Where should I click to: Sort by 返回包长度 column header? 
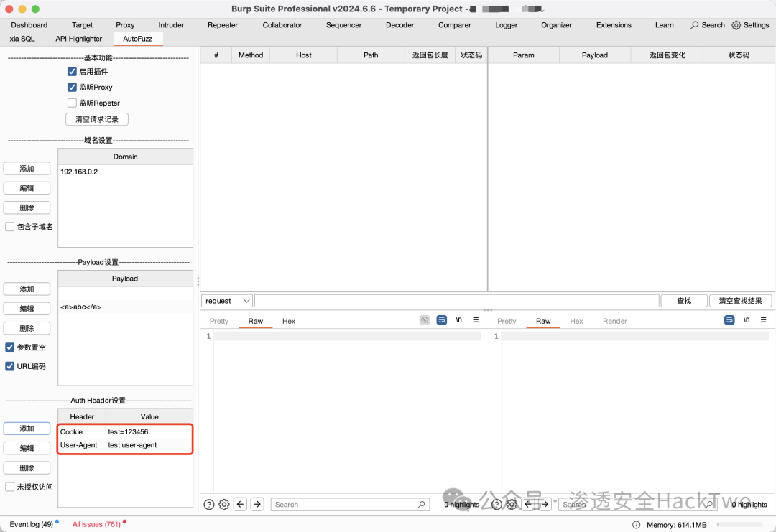430,55
